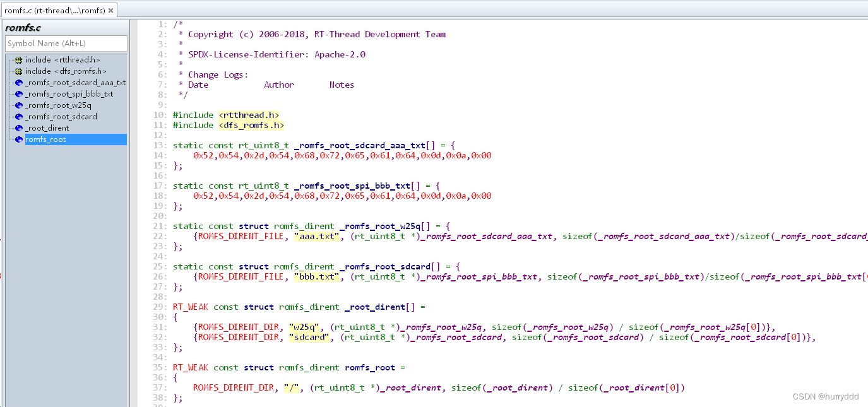
Task: Click the blue symbol icon for _romfs_root_w25q
Action: [x=19, y=105]
